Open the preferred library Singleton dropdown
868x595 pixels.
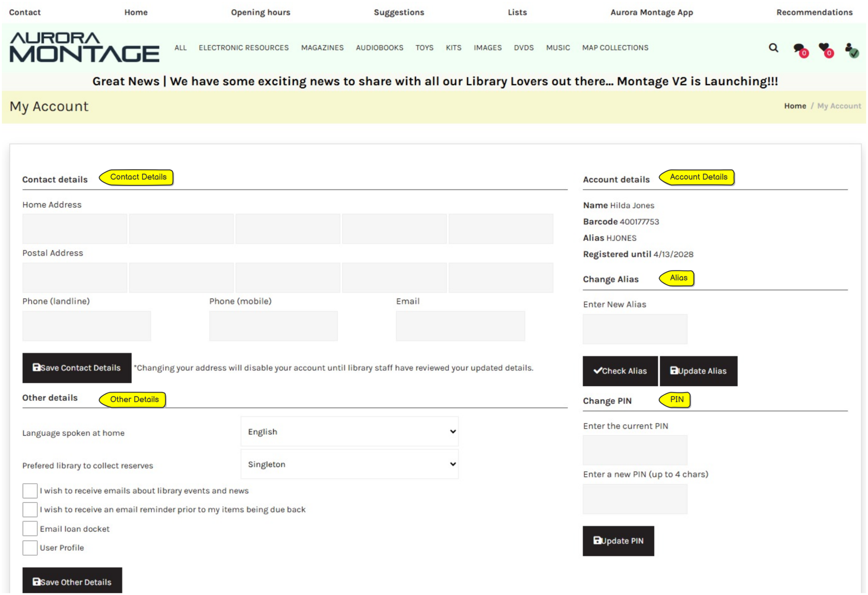coord(349,464)
